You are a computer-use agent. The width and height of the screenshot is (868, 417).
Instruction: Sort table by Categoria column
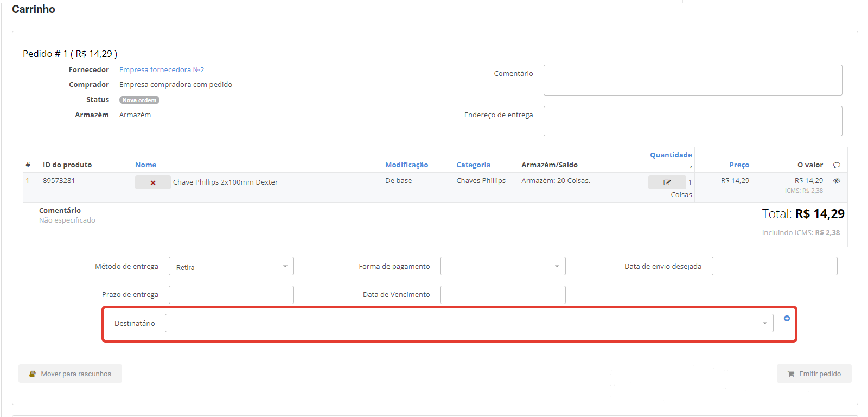[x=473, y=165]
